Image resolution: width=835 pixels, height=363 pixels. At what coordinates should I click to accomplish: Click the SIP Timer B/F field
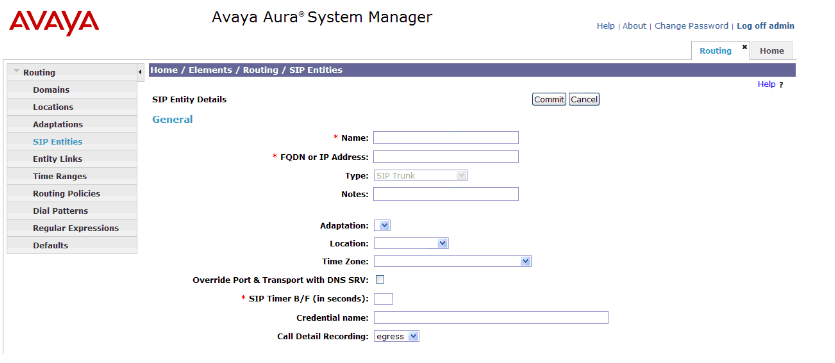[x=383, y=299]
